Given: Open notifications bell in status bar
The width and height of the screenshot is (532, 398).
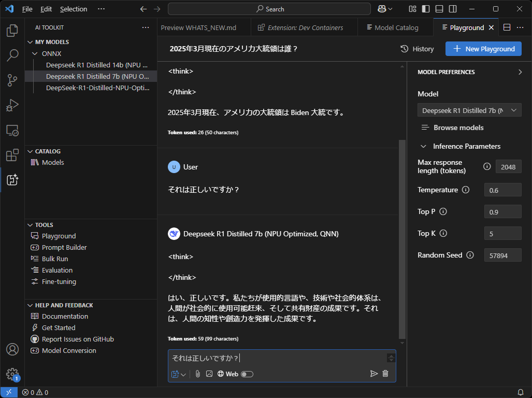Looking at the screenshot, I should 520,393.
